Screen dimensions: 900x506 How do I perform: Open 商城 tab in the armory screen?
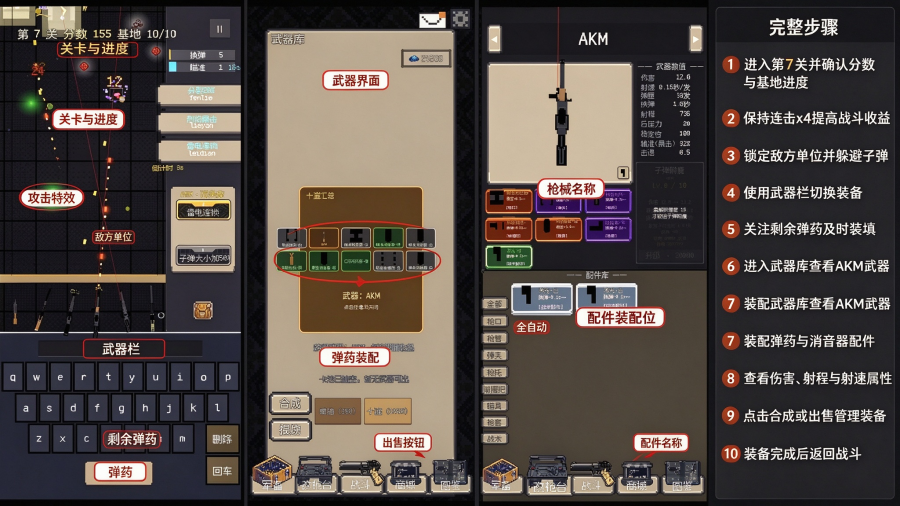point(405,475)
